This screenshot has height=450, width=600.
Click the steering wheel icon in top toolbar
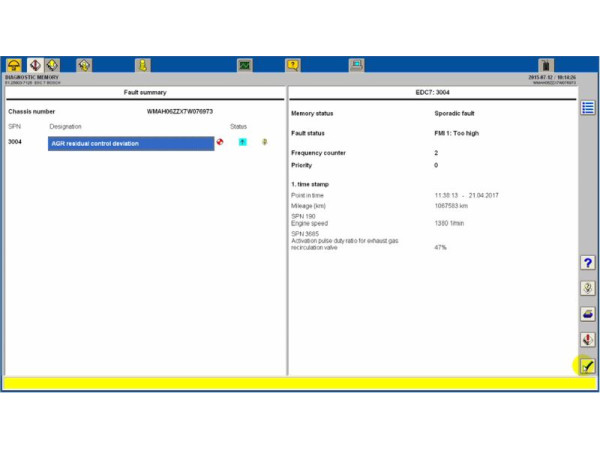pos(14,65)
